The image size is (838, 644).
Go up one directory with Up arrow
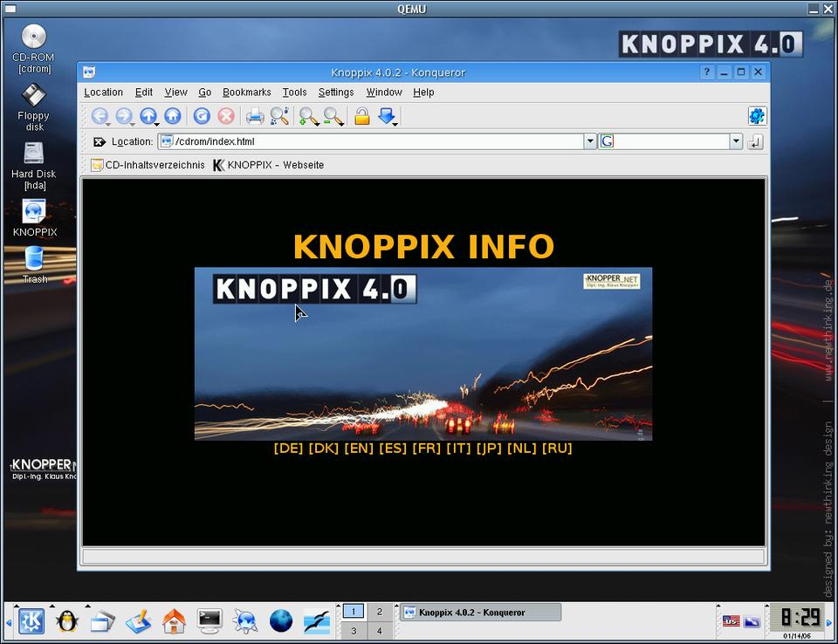tap(148, 115)
